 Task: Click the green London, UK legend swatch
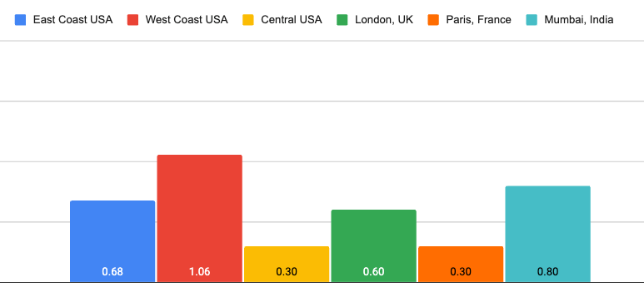coord(342,20)
